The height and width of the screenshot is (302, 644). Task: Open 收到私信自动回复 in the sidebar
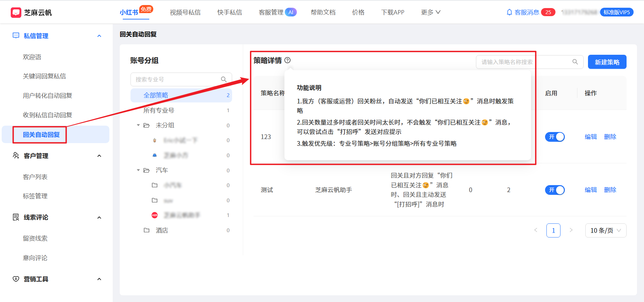(48, 115)
